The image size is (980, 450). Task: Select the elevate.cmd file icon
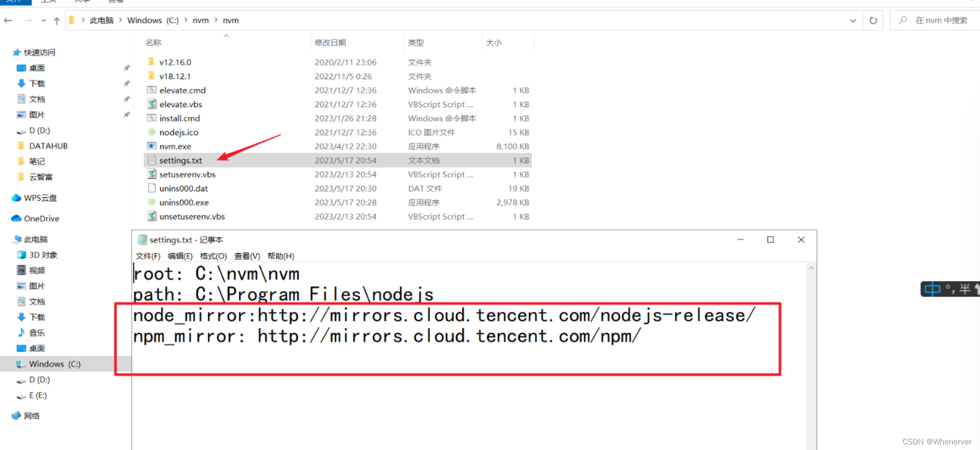[x=151, y=90]
